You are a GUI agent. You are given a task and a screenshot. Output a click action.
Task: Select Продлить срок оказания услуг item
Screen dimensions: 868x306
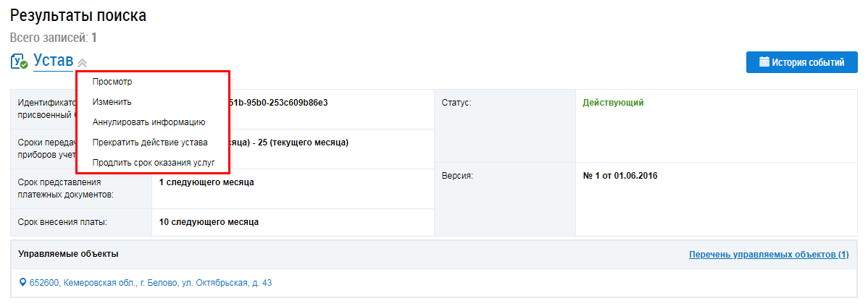click(154, 163)
